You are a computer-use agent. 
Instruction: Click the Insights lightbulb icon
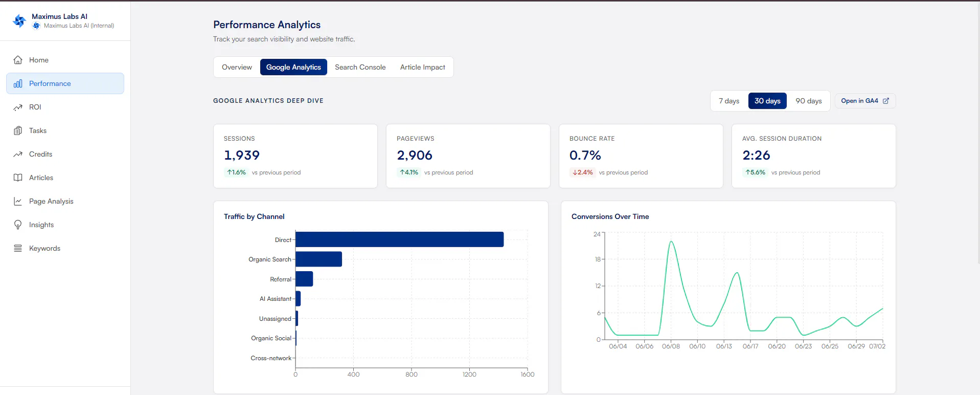point(18,225)
